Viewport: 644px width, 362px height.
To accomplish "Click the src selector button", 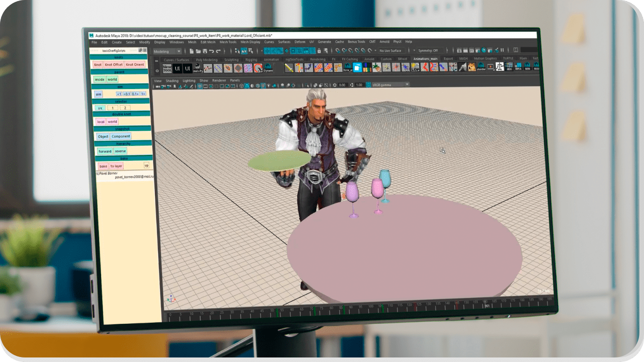I will pos(100,108).
